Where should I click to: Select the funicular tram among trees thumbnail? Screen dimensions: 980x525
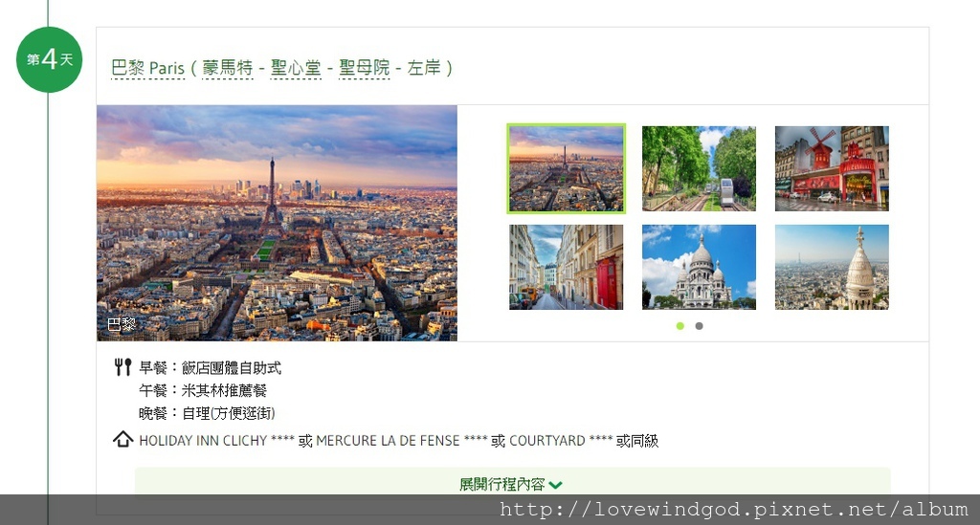699,168
